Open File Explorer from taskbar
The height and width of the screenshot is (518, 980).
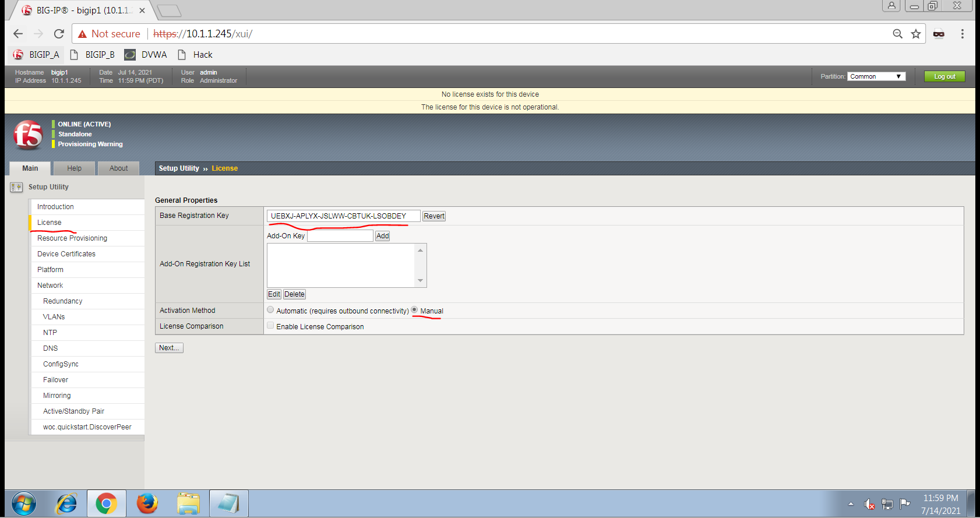pyautogui.click(x=188, y=503)
